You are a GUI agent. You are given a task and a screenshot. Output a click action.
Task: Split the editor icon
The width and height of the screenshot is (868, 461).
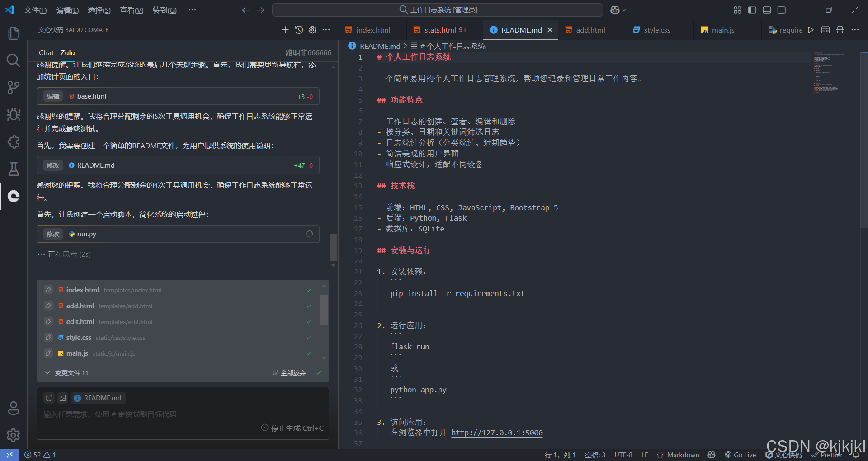840,30
